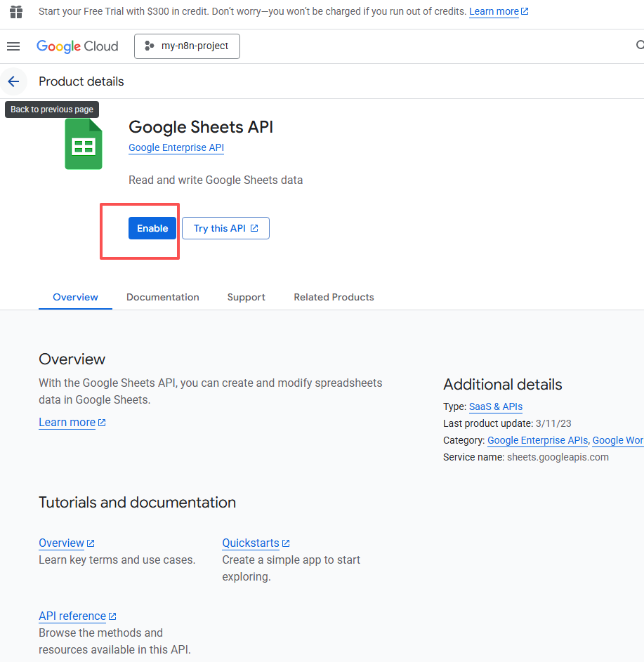Click the Try this API button
Image resolution: width=644 pixels, height=662 pixels.
click(225, 228)
